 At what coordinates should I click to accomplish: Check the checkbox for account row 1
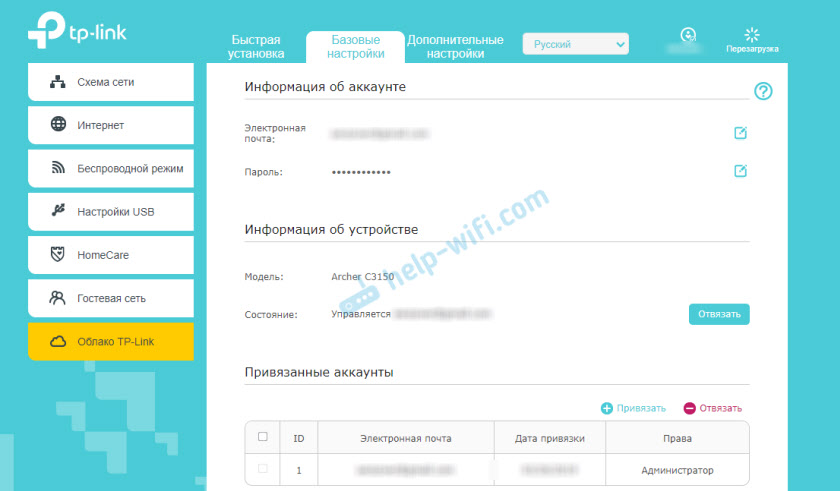click(263, 469)
